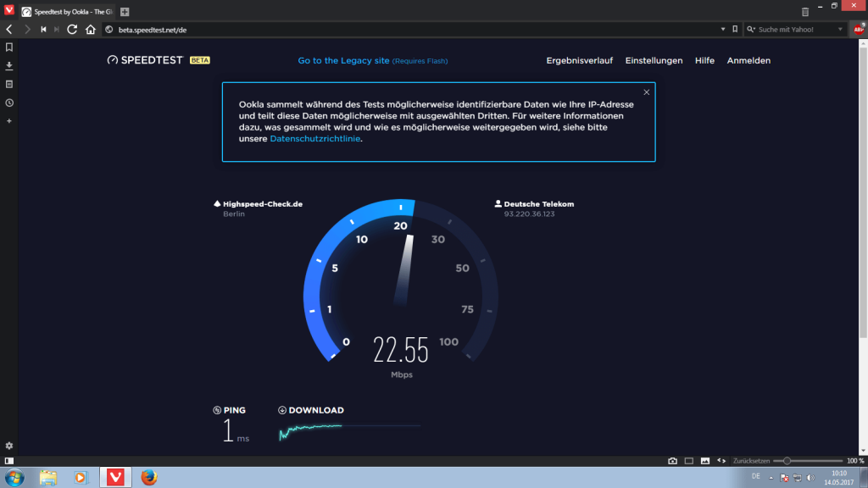
Task: Click the BETA badge
Action: tap(200, 60)
